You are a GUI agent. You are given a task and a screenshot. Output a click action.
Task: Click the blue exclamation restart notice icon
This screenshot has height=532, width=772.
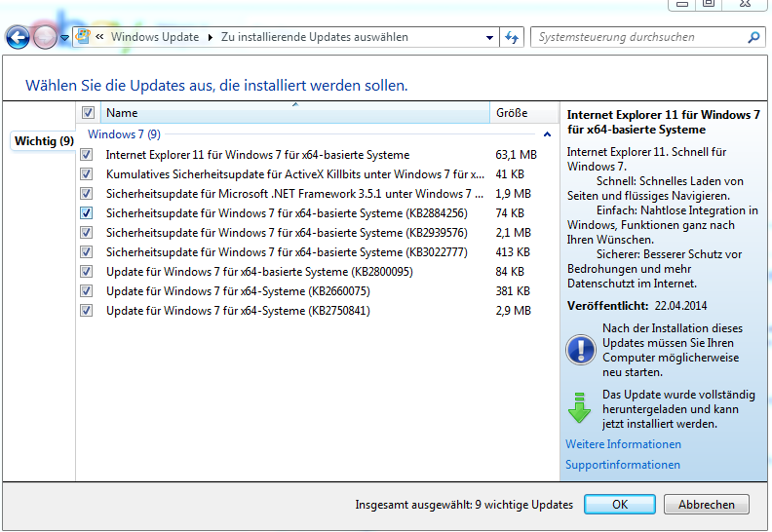(x=581, y=350)
